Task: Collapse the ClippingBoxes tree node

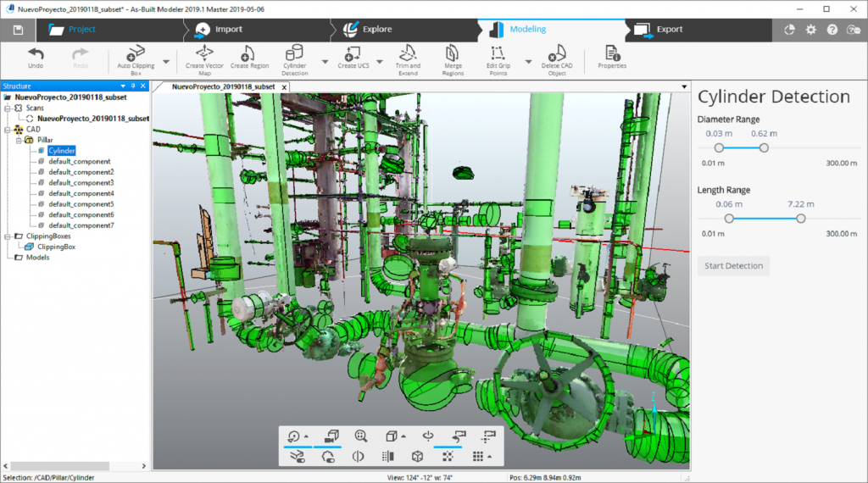Action: [x=8, y=236]
